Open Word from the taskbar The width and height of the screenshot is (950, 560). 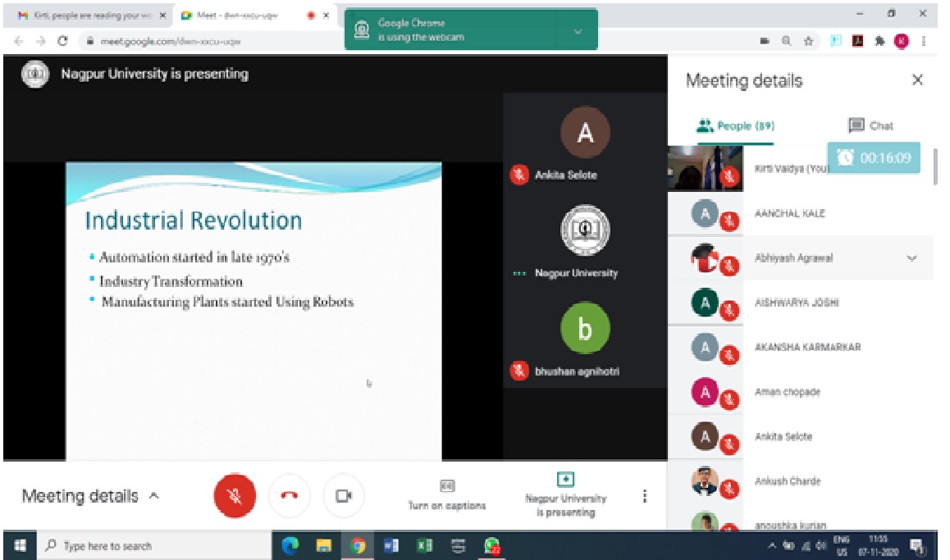[391, 546]
